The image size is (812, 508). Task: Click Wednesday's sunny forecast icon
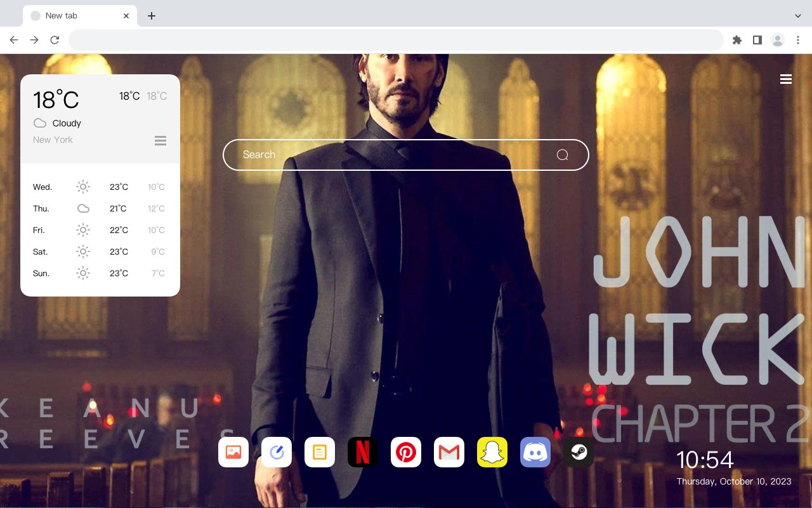[x=83, y=187]
